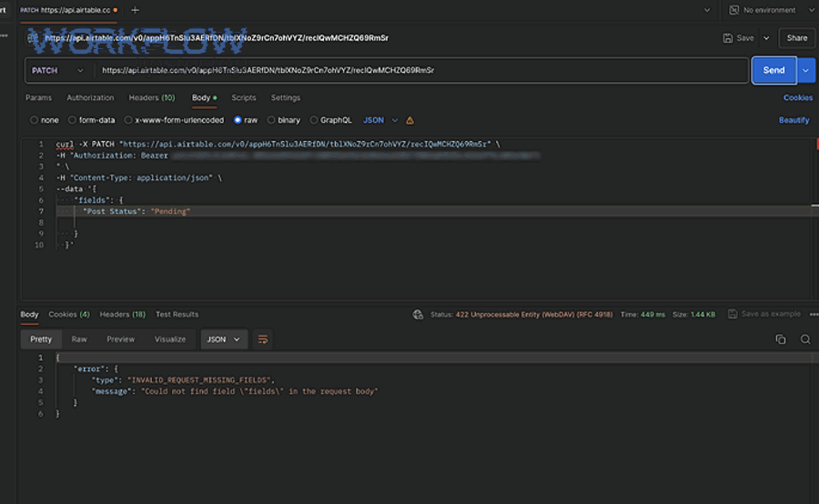Click the JSON warning triangle icon
This screenshot has height=504, width=819.
tap(410, 121)
